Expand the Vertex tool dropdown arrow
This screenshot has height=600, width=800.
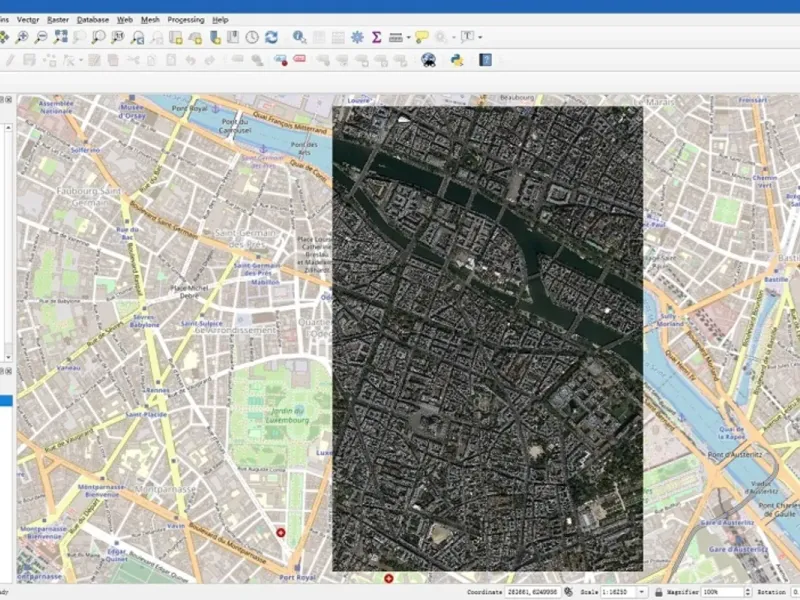tap(81, 61)
